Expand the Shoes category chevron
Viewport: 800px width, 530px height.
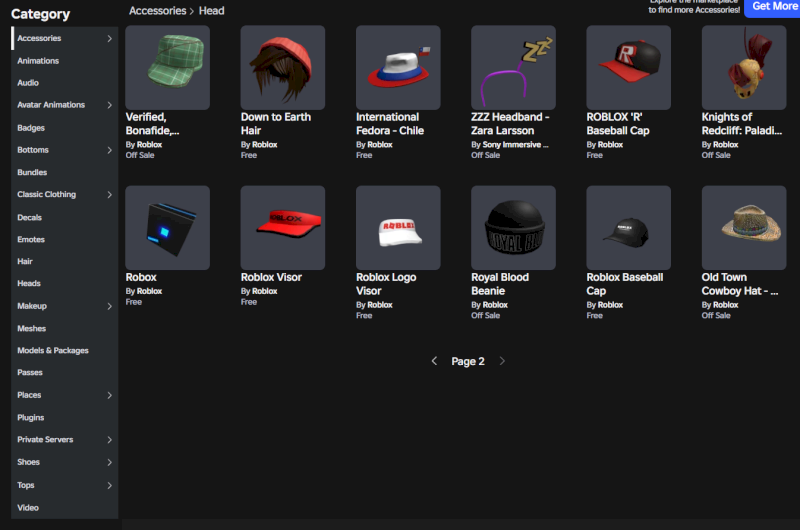(x=110, y=462)
